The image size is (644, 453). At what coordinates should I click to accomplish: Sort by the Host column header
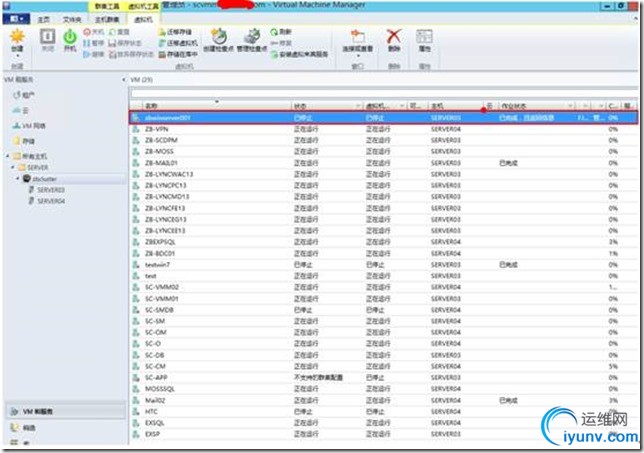point(455,106)
